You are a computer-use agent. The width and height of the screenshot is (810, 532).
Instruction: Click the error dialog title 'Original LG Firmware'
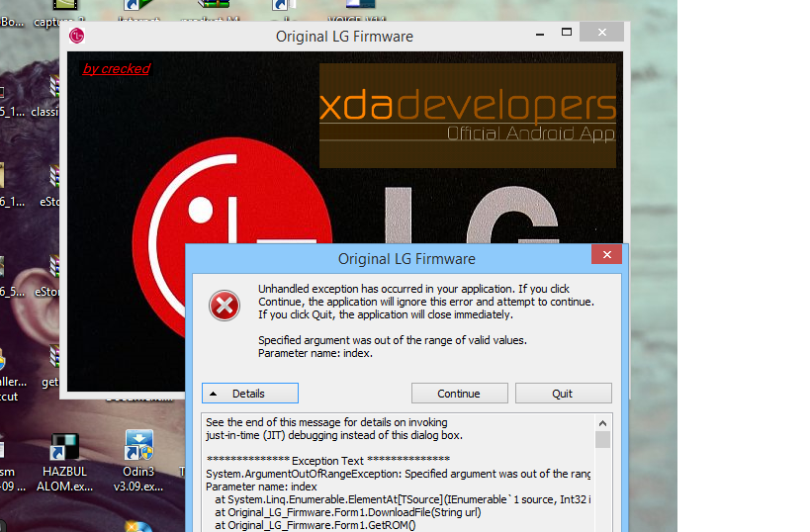(x=406, y=259)
